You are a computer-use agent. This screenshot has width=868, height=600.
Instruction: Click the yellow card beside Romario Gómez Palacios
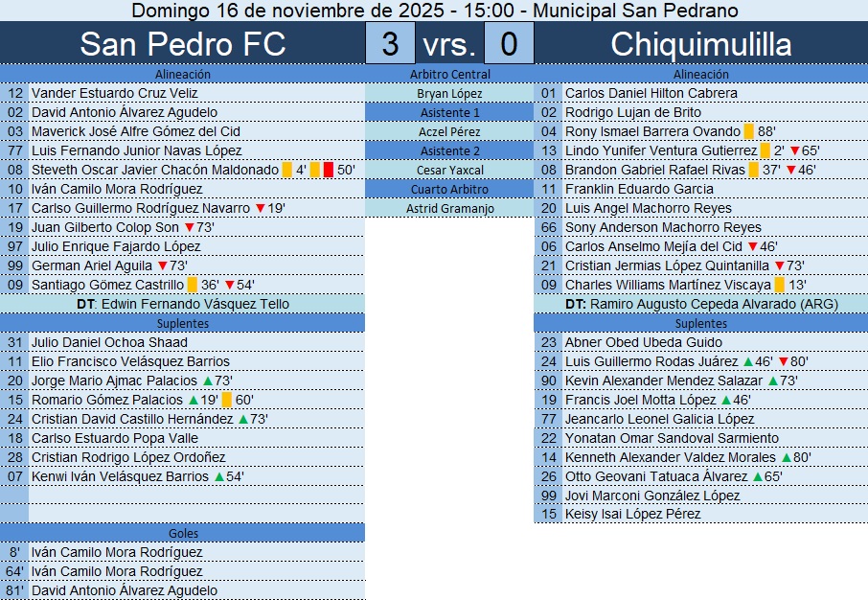point(227,400)
